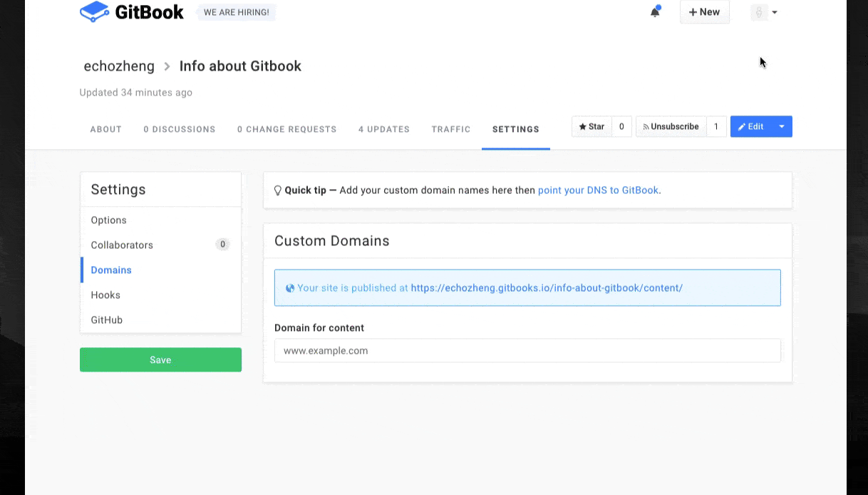Focus the Domain for content input field
This screenshot has height=495, width=868.
coord(527,350)
